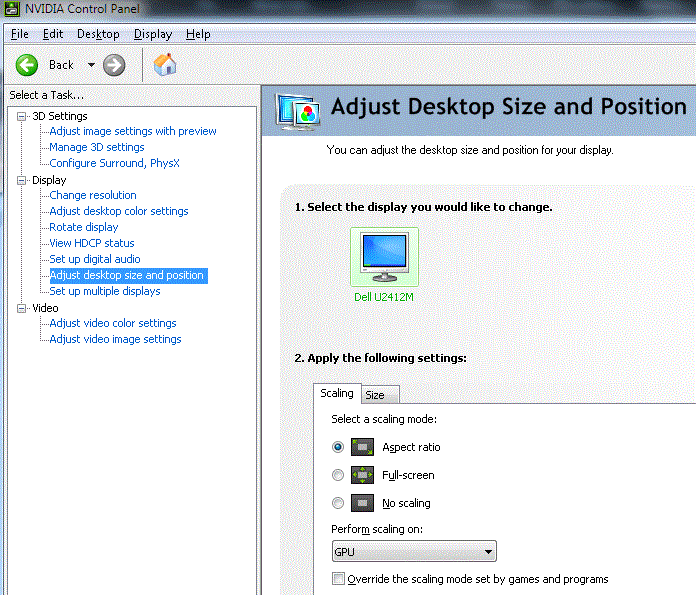
Task: Open the Help menu
Action: click(198, 34)
